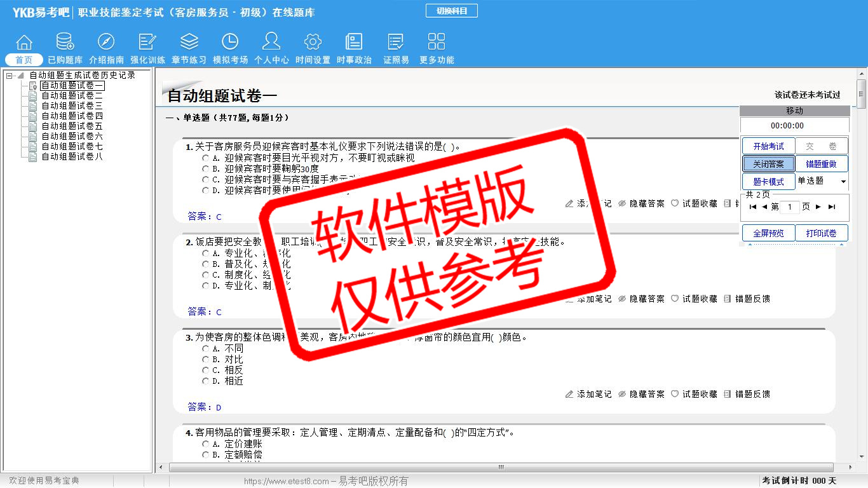Go to 个人中心 user icon
This screenshot has height=488, width=868.
click(271, 43)
